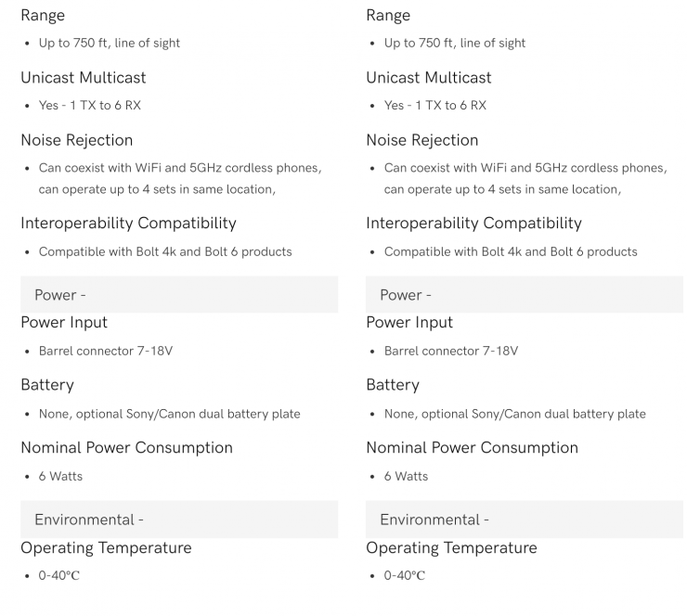Click the right Interoperability Compatibility heading
687x616 pixels.
(x=473, y=223)
